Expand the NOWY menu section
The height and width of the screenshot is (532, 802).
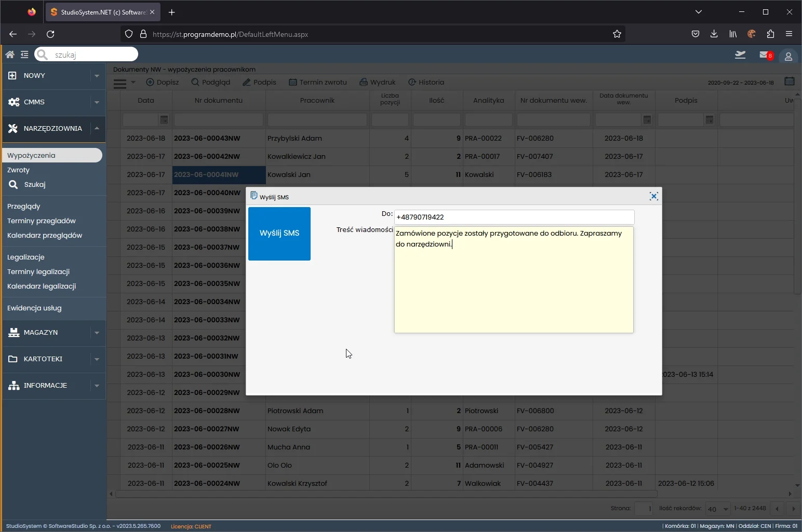click(x=97, y=76)
